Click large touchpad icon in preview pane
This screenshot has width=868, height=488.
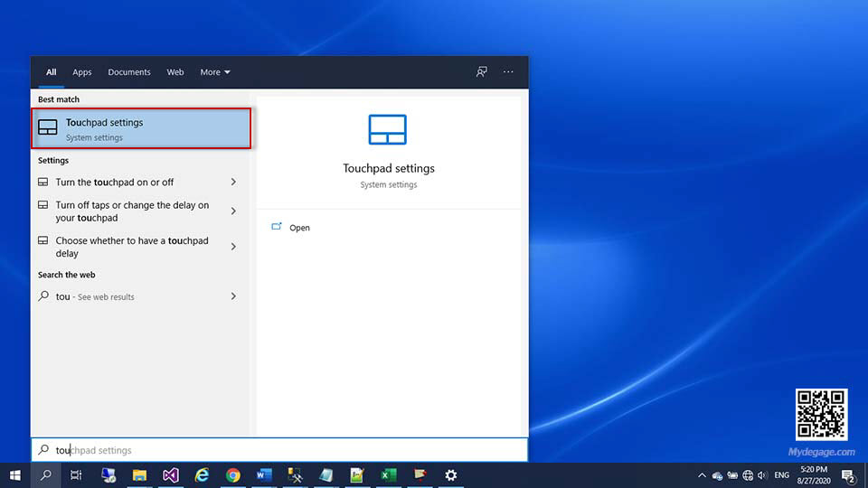388,129
